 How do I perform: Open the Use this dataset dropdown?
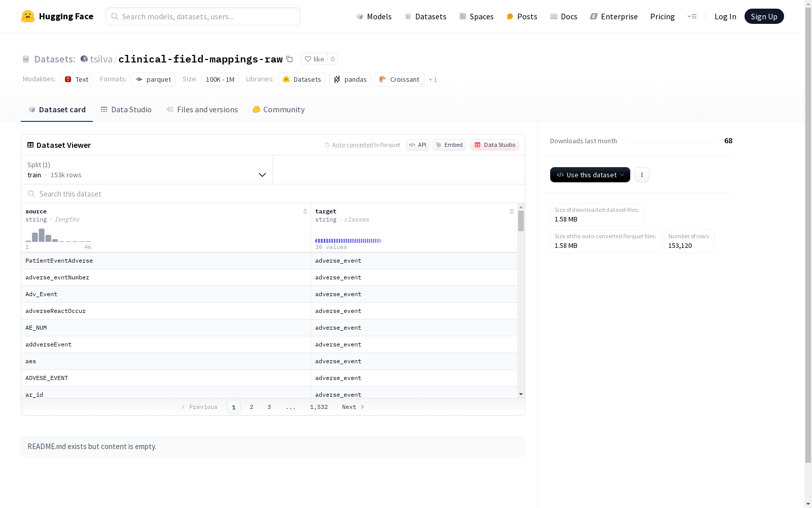point(590,175)
